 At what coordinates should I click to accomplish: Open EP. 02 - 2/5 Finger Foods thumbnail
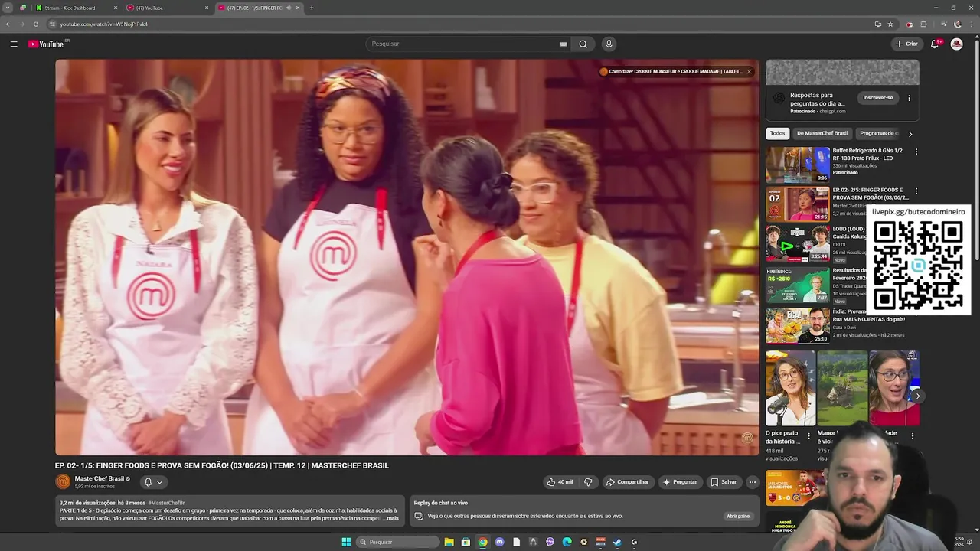798,204
